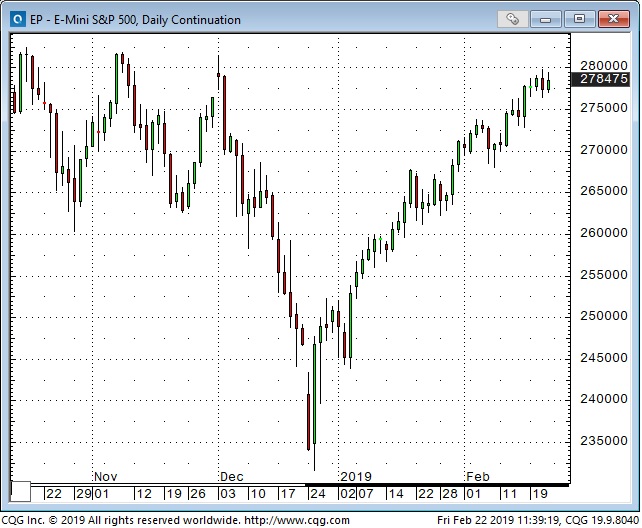Click date marker 29 on time axis
Viewport: 642px width, 528px height.
(84, 494)
